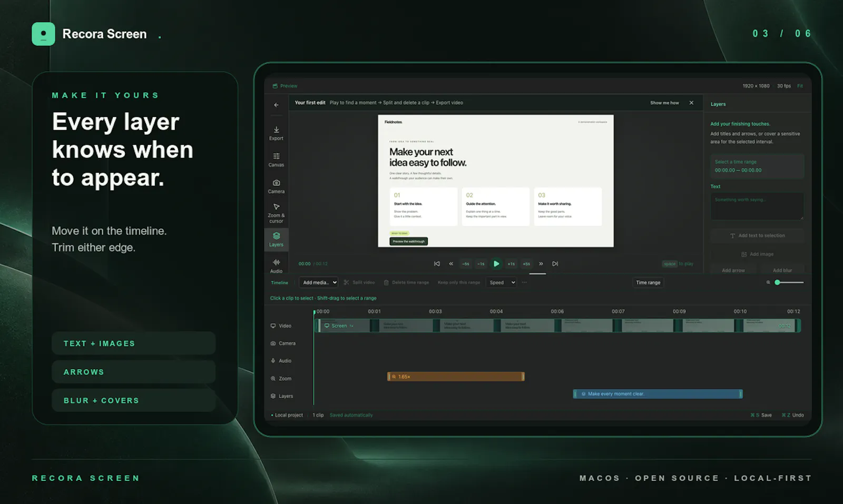Toggle the Time range button
The width and height of the screenshot is (843, 504).
(x=648, y=283)
